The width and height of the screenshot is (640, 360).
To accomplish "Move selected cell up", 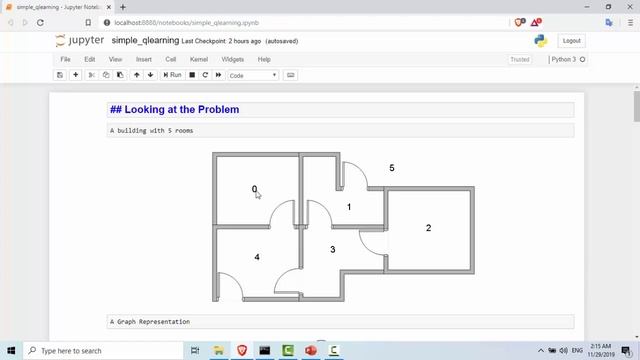I will (137, 75).
